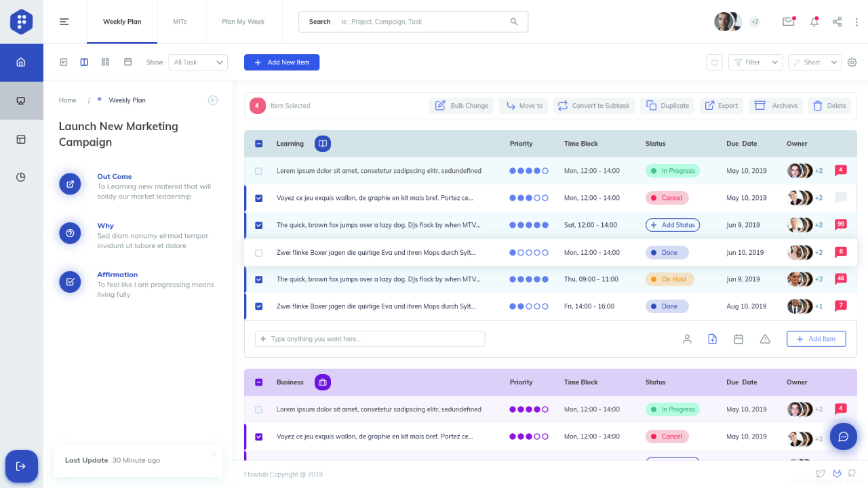The width and height of the screenshot is (868, 488).
Task: Switch to grid view icon
Action: click(x=105, y=62)
